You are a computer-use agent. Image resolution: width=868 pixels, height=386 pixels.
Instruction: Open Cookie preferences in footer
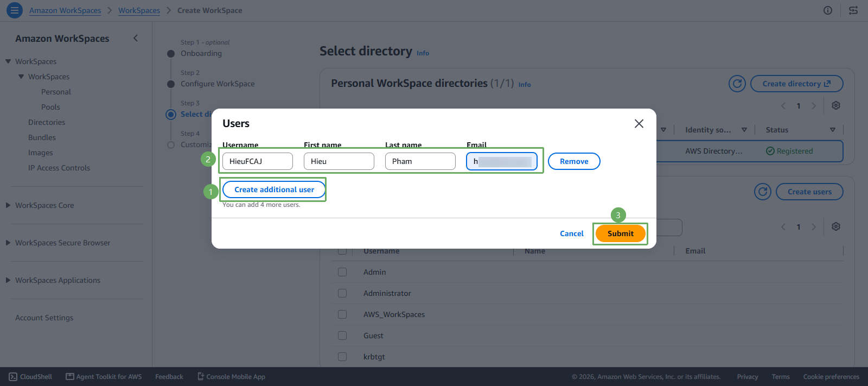point(831,377)
